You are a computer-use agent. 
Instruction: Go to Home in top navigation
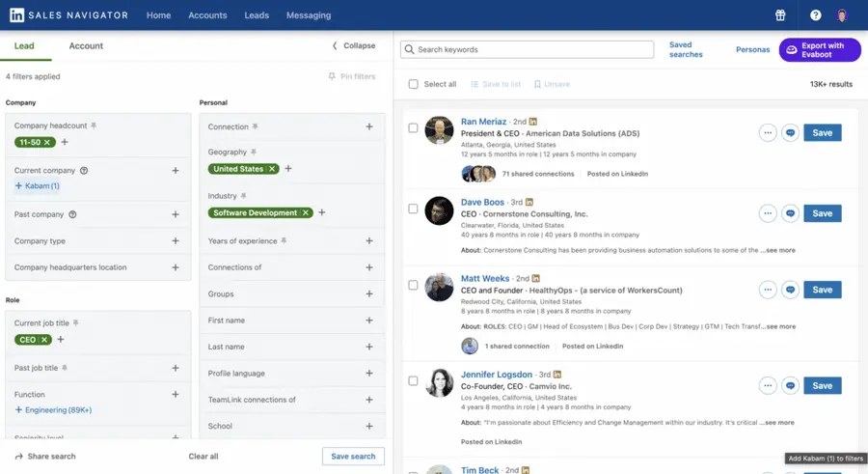[x=158, y=15]
